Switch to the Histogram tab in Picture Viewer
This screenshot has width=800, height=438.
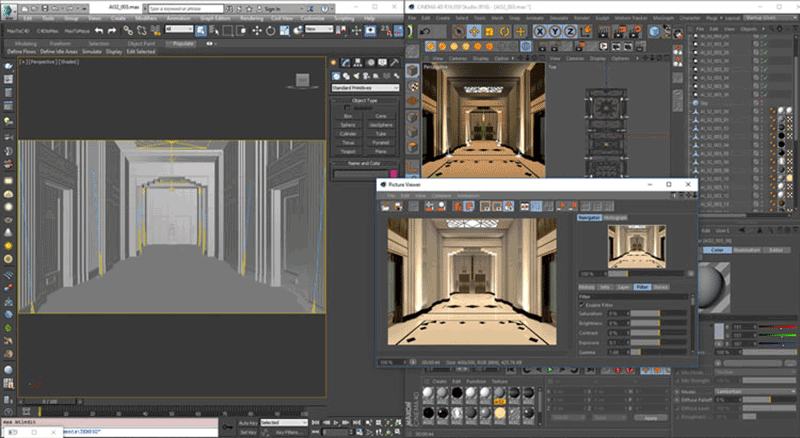(x=615, y=217)
